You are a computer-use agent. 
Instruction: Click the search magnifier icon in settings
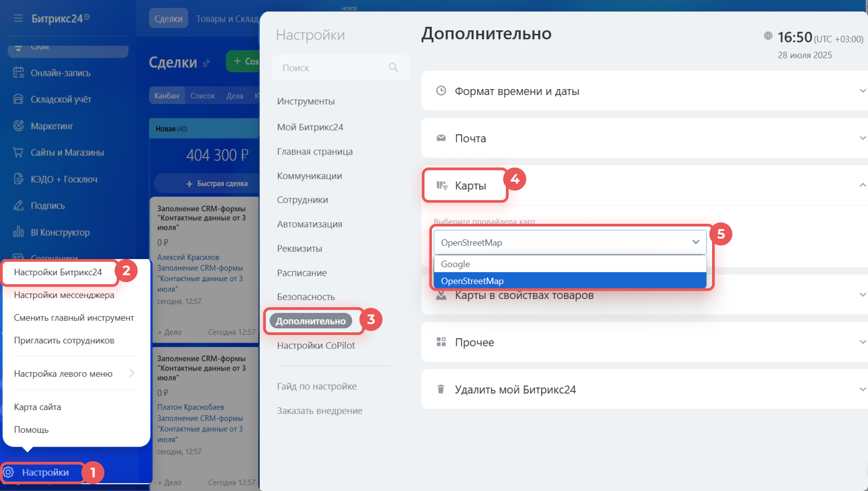393,67
